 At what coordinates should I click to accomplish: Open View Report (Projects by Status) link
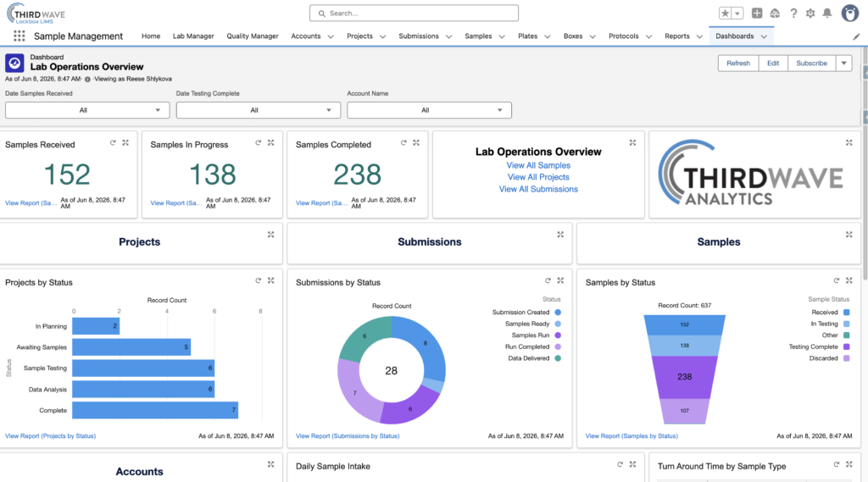tap(50, 436)
